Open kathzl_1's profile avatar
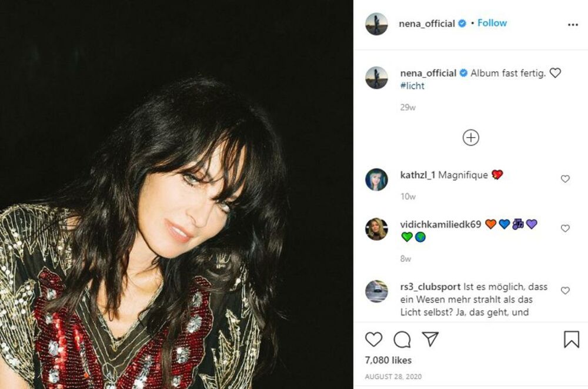 [376, 179]
